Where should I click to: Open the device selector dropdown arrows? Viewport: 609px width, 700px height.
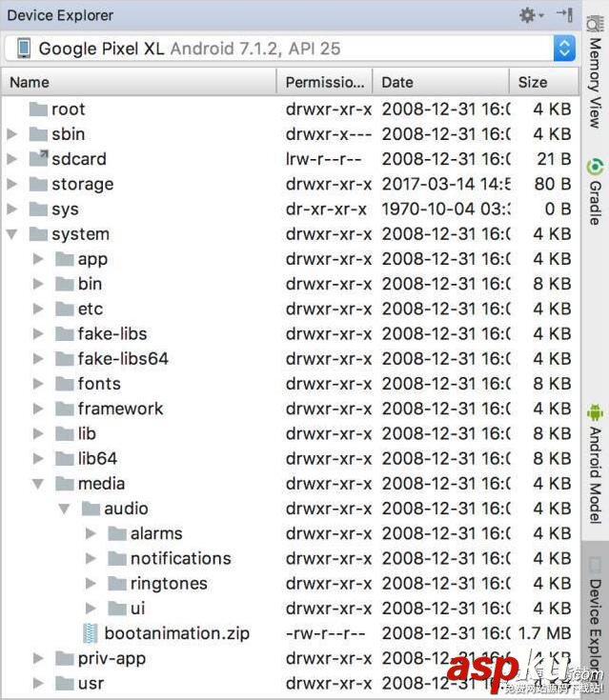(x=564, y=49)
